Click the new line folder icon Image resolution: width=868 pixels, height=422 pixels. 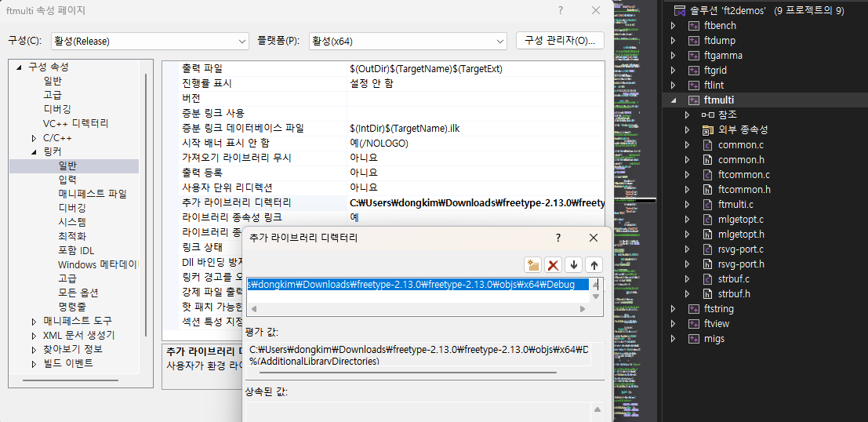click(533, 265)
